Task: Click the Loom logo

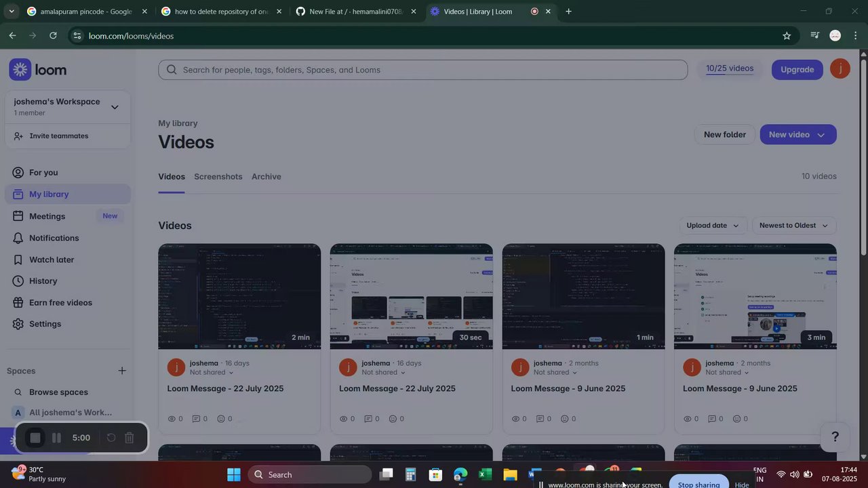Action: pos(38,70)
